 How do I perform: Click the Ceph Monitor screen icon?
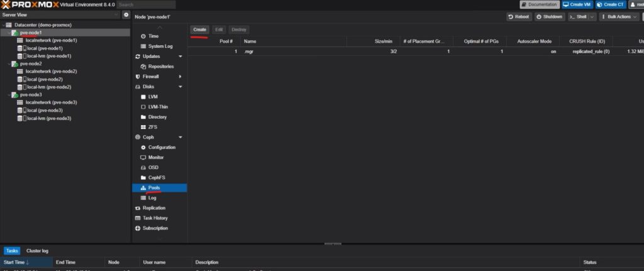click(143, 157)
